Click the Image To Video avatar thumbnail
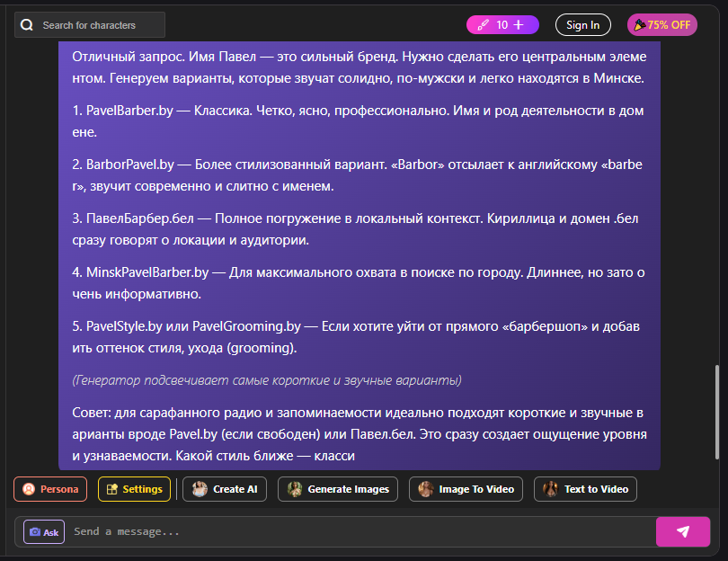The height and width of the screenshot is (561, 728). [x=426, y=489]
